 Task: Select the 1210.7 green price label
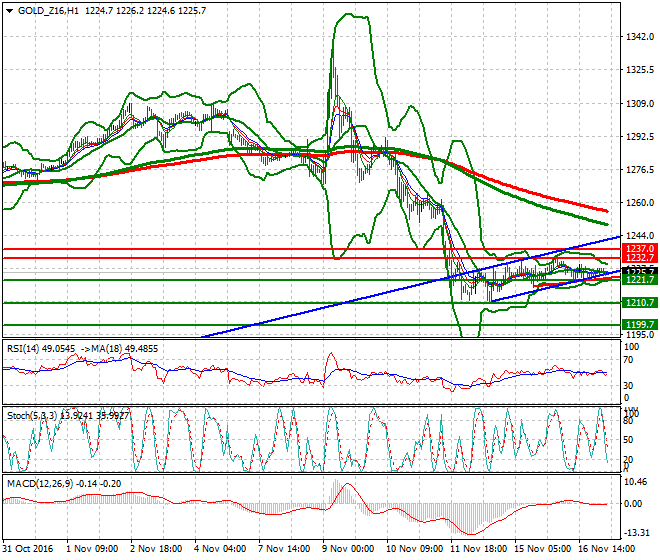click(639, 303)
